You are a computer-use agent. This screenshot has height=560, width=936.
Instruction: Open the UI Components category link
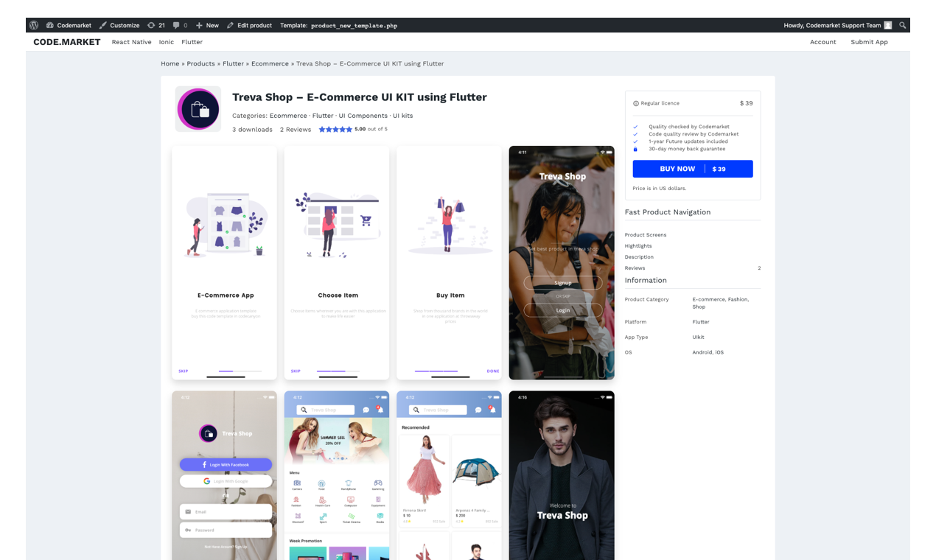(x=363, y=116)
